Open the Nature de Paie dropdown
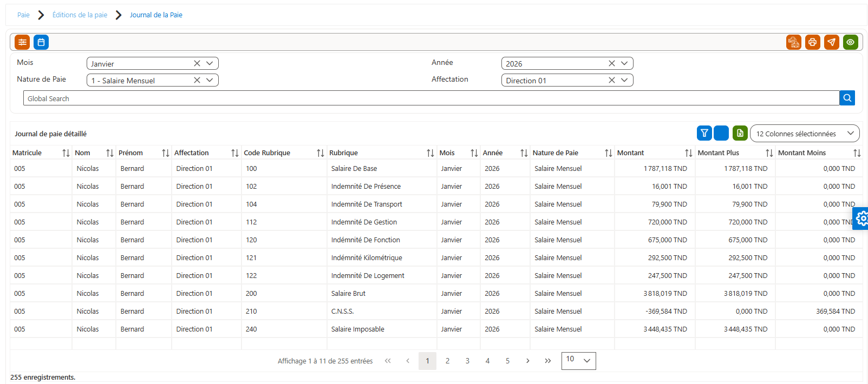The width and height of the screenshot is (868, 384). [x=210, y=80]
